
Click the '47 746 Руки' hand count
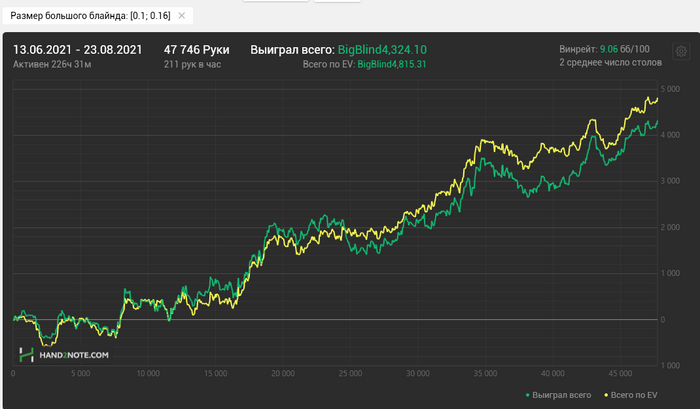pyautogui.click(x=196, y=50)
